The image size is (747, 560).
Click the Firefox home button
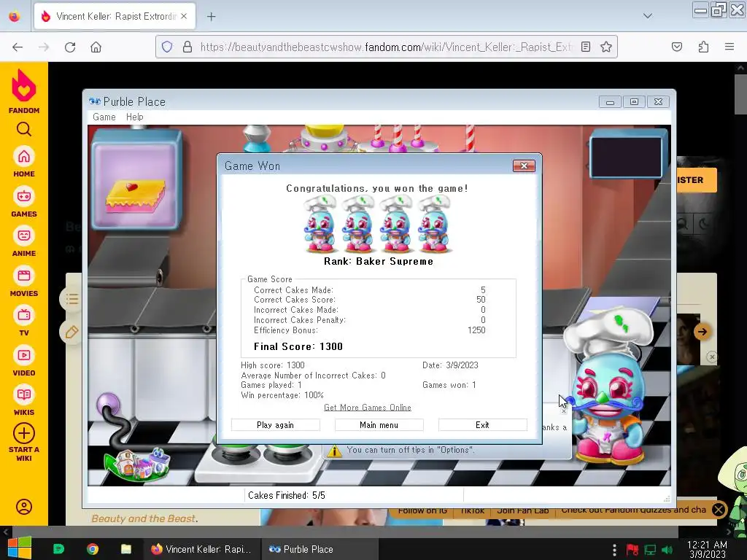pos(96,47)
